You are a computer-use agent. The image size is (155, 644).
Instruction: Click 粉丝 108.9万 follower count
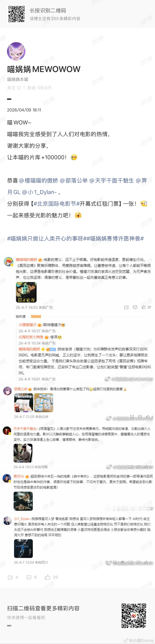[x=39, y=88]
